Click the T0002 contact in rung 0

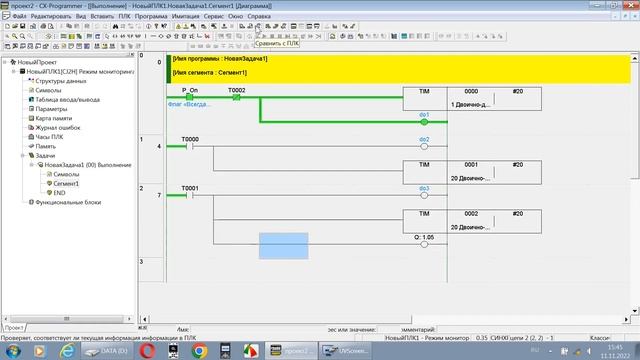236,97
